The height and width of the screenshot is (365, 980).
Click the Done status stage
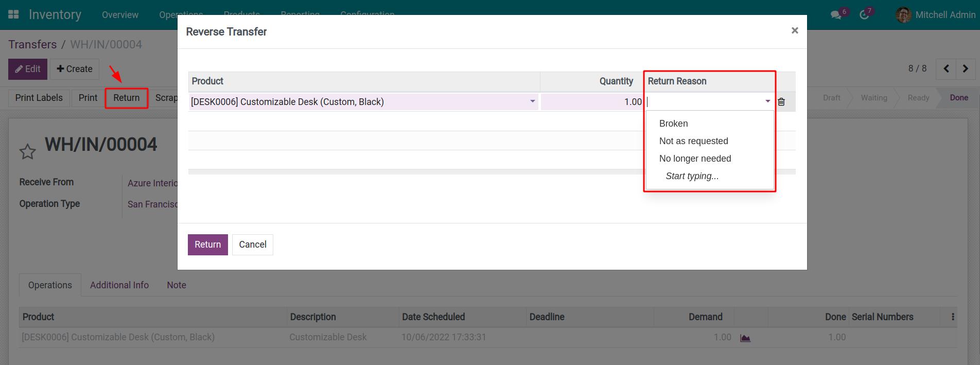coord(958,98)
